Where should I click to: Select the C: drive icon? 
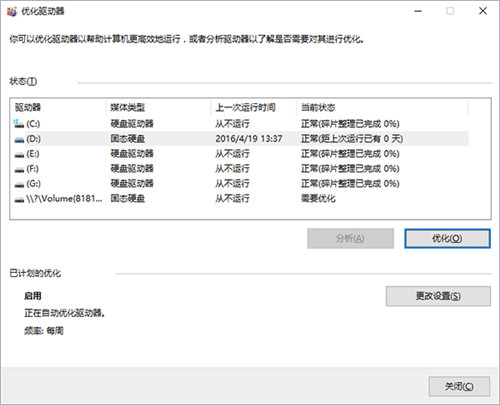(19, 124)
